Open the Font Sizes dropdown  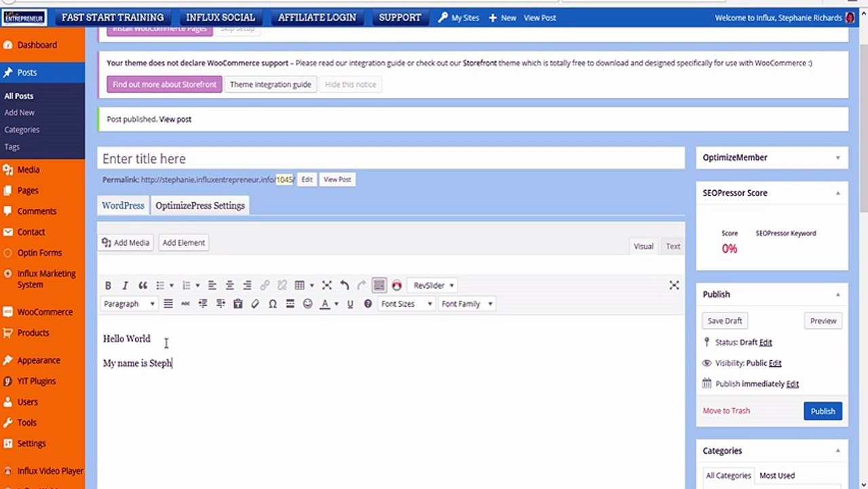(406, 304)
